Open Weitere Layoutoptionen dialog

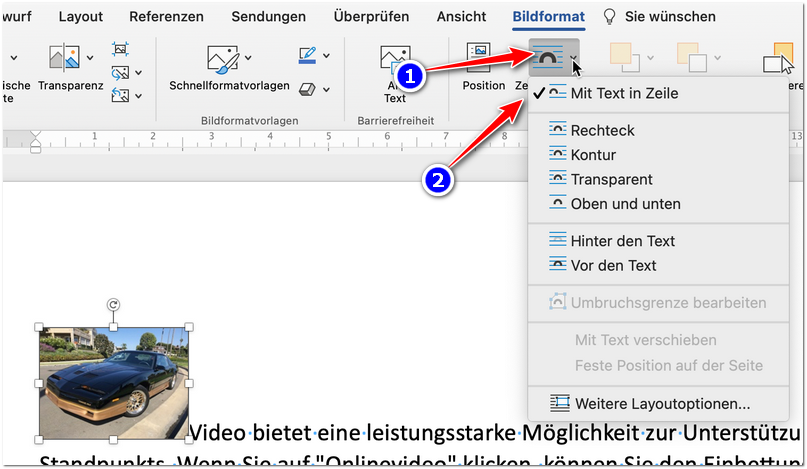tap(660, 404)
